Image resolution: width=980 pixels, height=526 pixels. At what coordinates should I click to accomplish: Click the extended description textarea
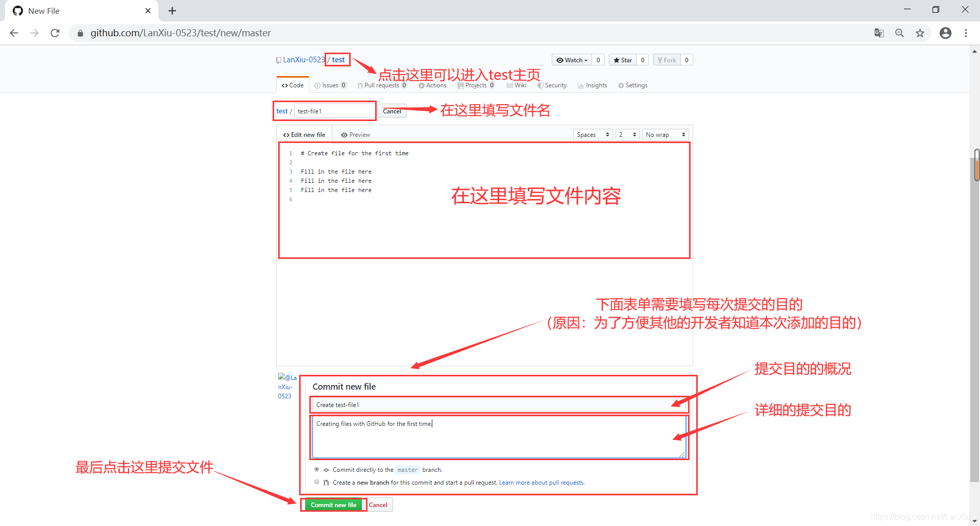499,437
